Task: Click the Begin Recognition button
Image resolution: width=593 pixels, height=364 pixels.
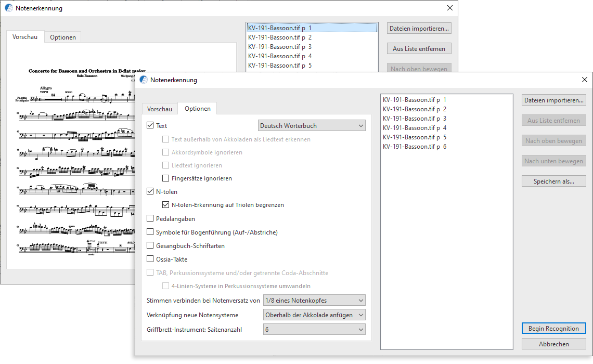Action: pyautogui.click(x=553, y=329)
